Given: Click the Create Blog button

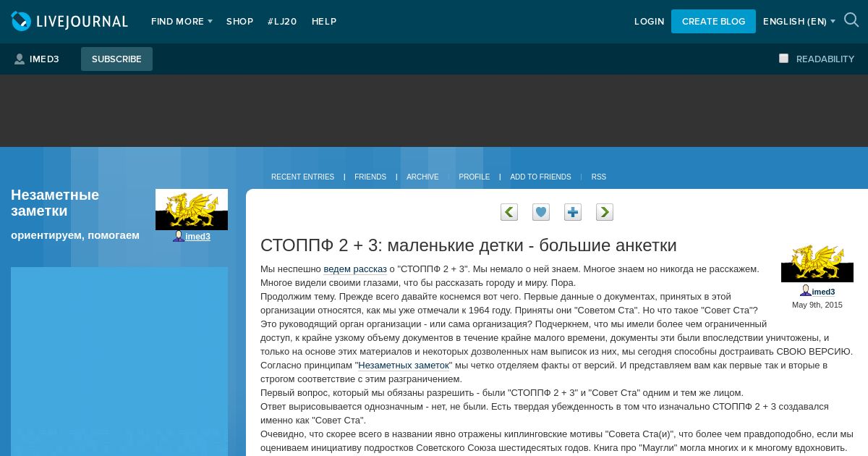Looking at the screenshot, I should pos(713,22).
